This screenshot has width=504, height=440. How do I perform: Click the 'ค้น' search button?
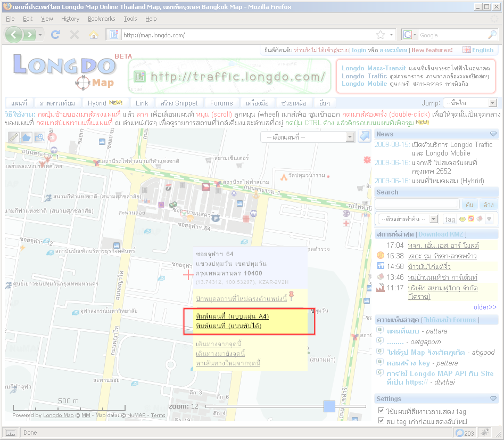tap(469, 205)
